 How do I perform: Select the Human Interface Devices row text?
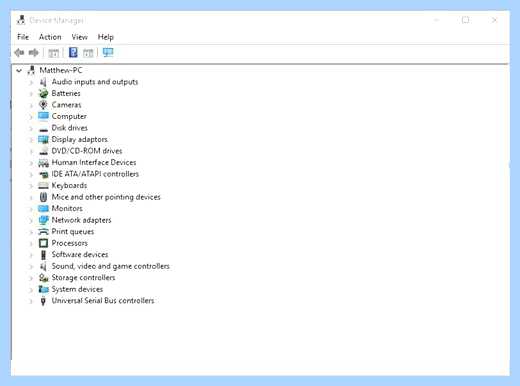(x=94, y=162)
